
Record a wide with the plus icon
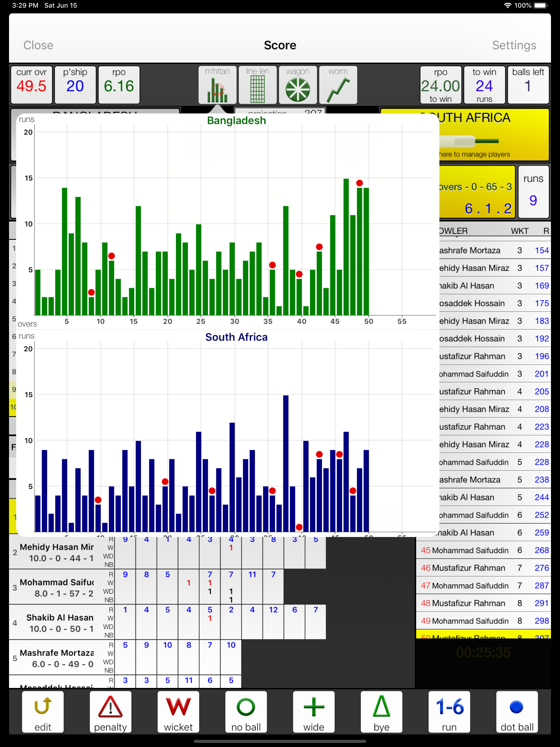pos(314,711)
